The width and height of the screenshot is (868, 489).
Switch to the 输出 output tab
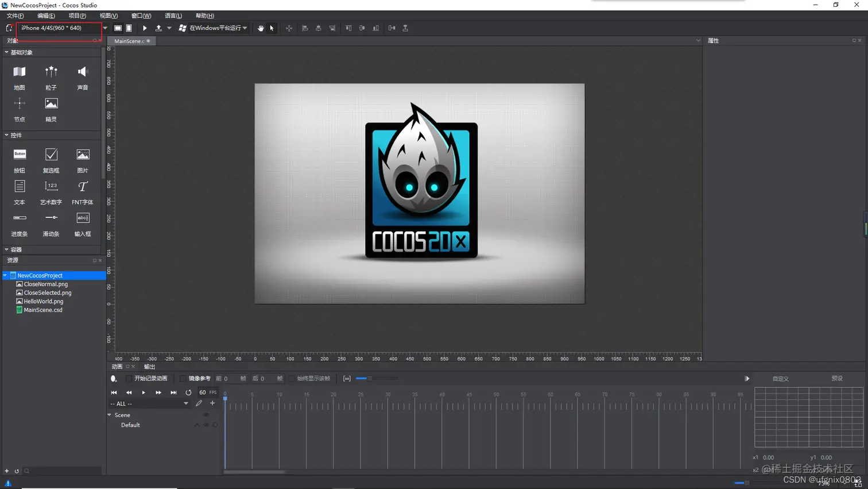click(149, 367)
